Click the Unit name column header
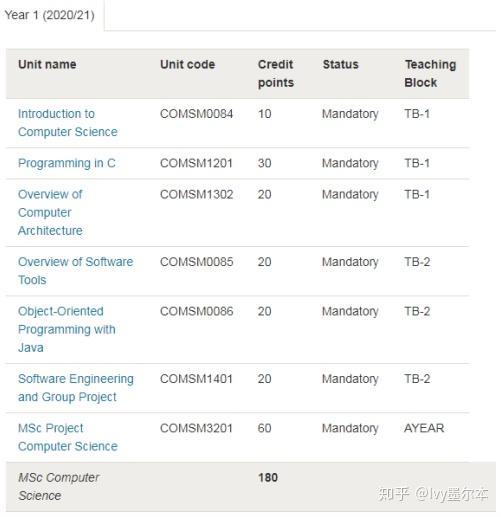This screenshot has height=517, width=501. click(47, 64)
